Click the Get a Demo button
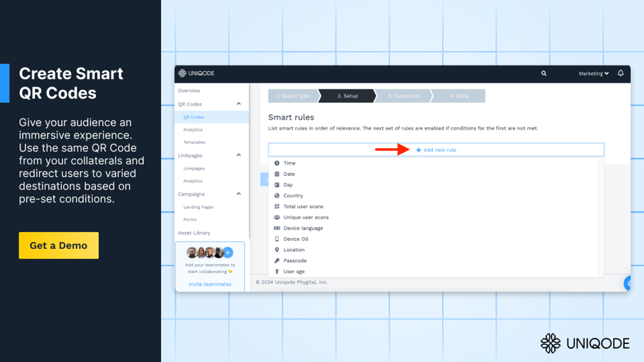This screenshot has height=362, width=644. pos(59,245)
